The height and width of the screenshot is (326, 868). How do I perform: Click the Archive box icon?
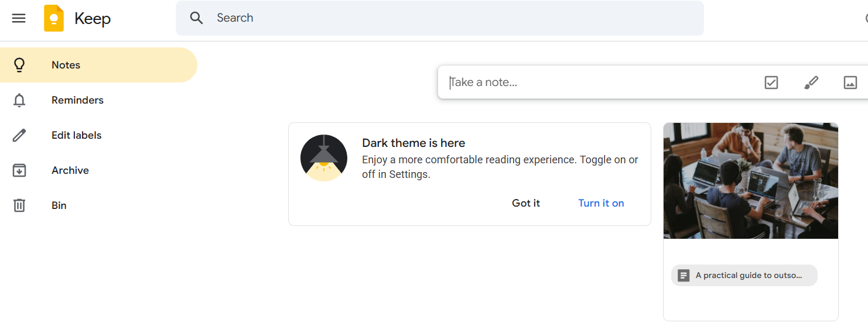[19, 170]
